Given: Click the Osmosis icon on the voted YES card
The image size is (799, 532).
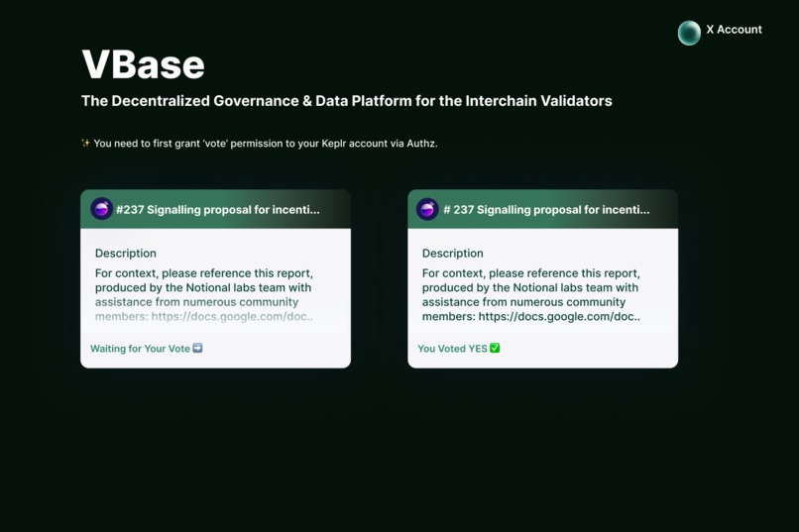Looking at the screenshot, I should pyautogui.click(x=427, y=209).
